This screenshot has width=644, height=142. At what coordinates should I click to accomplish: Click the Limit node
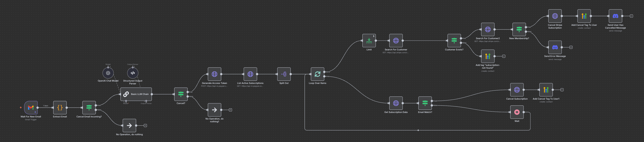(x=369, y=41)
